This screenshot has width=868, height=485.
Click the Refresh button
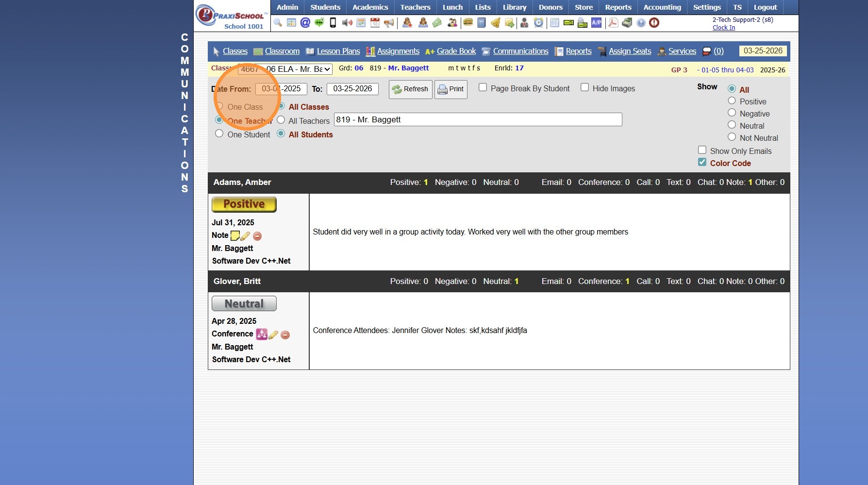[411, 89]
